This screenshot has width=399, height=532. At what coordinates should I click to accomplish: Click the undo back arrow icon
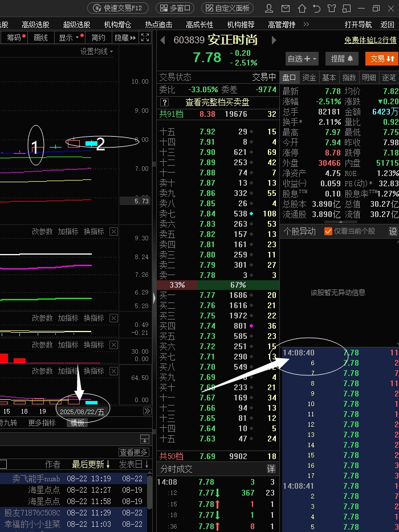tap(316, 8)
